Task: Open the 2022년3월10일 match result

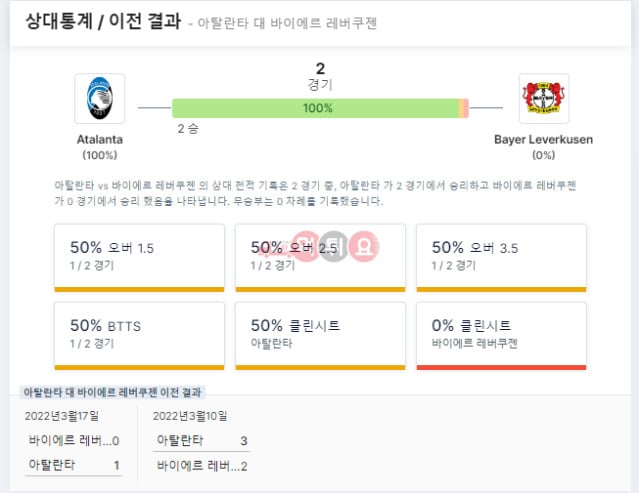Action: click(x=201, y=445)
